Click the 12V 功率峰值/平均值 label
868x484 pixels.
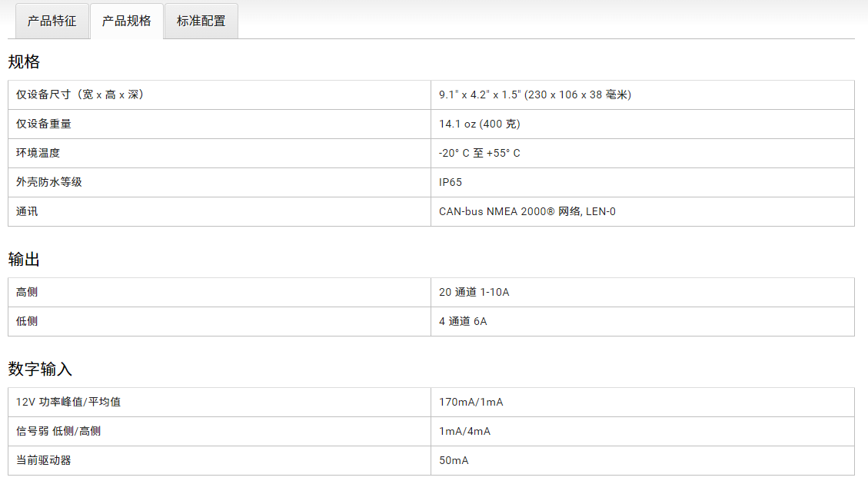pos(68,402)
